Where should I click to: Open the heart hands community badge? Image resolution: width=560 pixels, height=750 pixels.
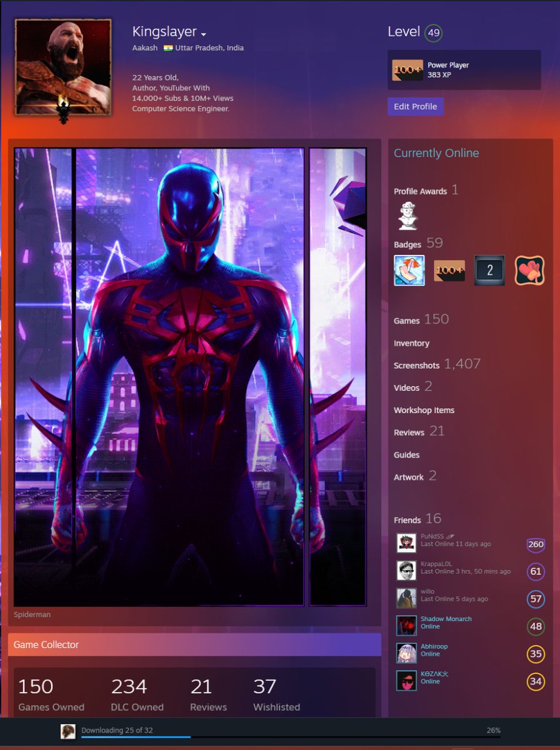(529, 271)
